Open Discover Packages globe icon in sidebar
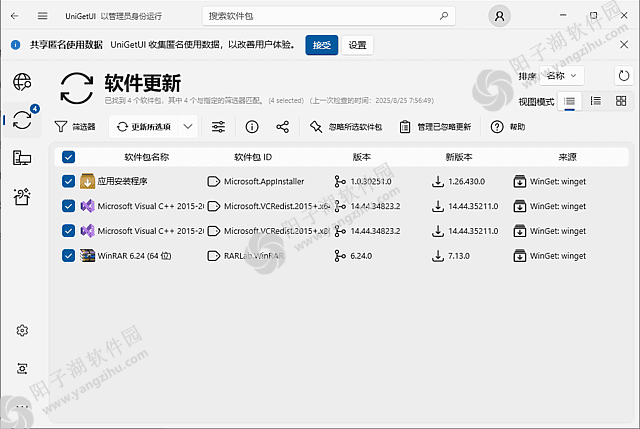The height and width of the screenshot is (429, 640). [x=22, y=82]
